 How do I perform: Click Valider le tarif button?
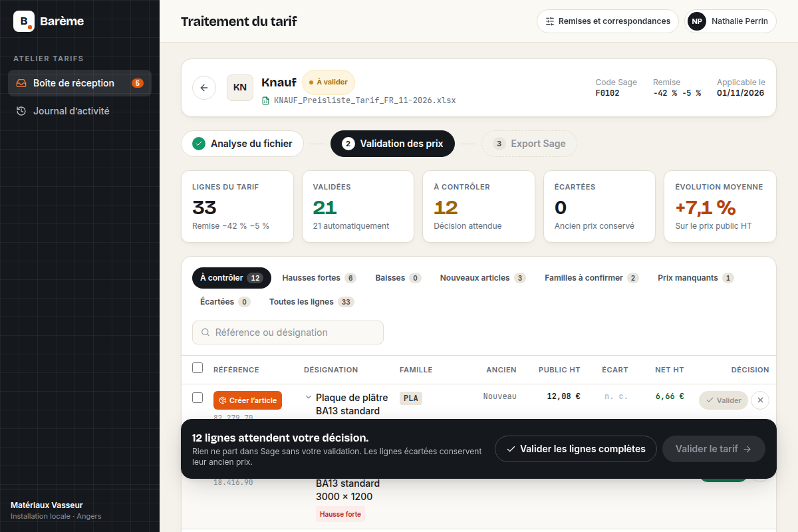(714, 449)
